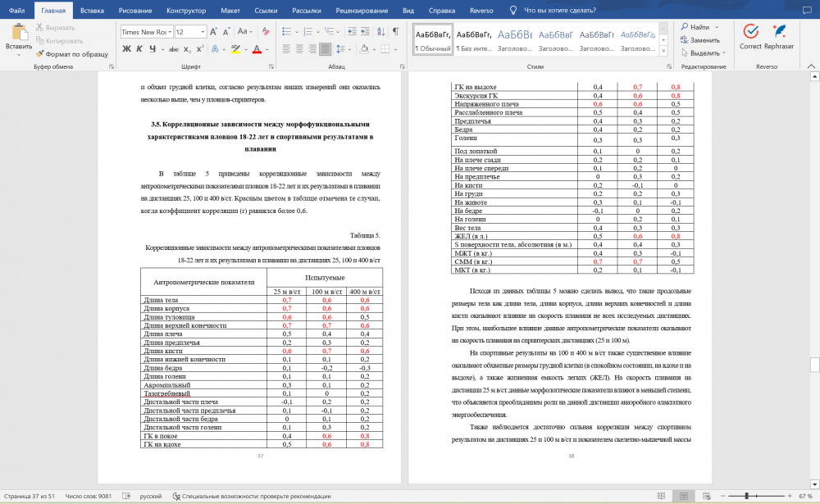Open the font name dropdown
This screenshot has height=504, width=820.
pyautogui.click(x=168, y=31)
